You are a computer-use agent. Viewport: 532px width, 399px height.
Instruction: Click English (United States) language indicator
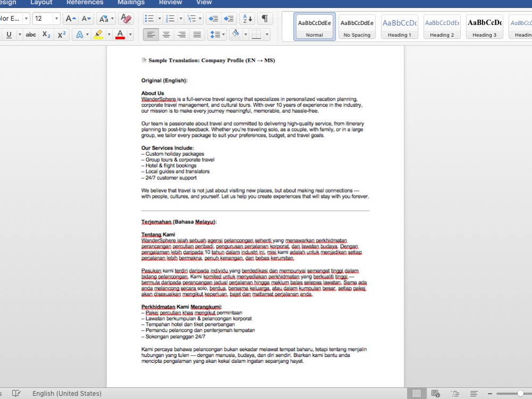tap(67, 394)
